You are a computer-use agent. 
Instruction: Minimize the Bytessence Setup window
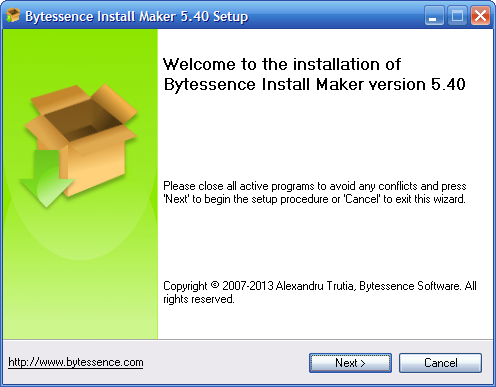[434, 15]
